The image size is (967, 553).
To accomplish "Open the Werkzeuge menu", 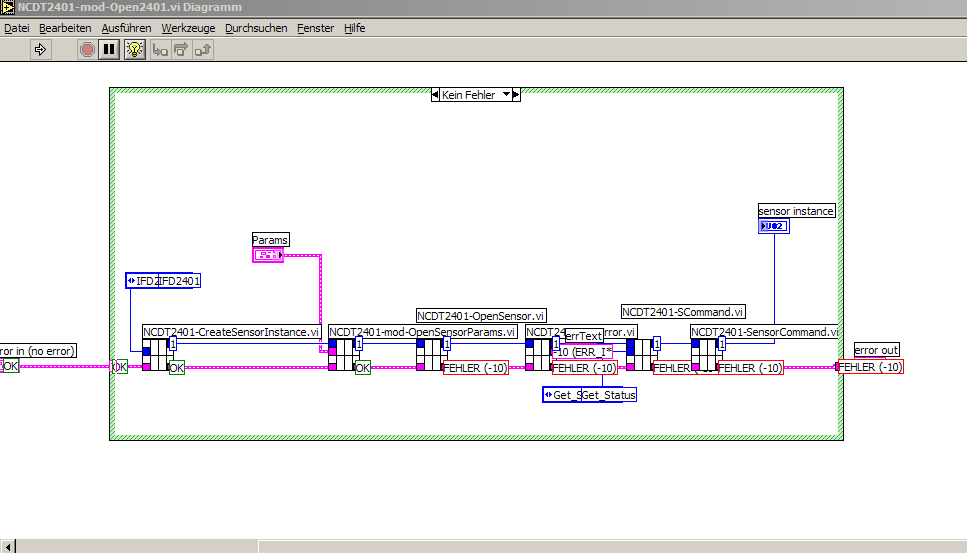I will click(188, 28).
